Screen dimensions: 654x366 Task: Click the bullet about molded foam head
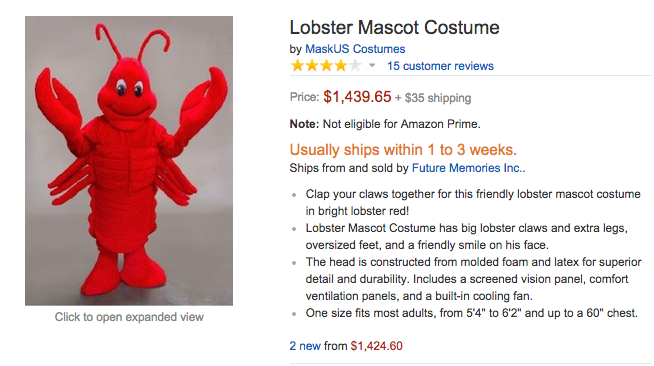pos(473,279)
